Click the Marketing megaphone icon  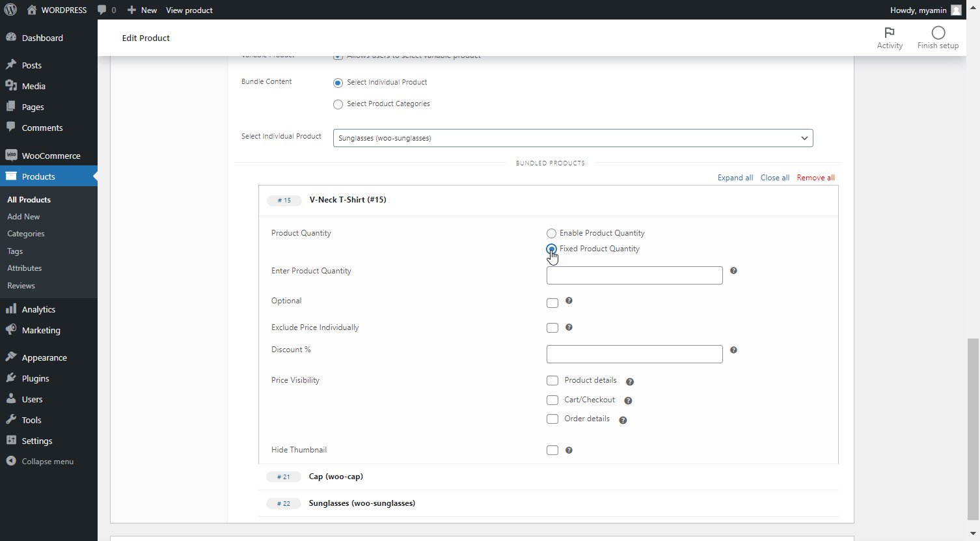pyautogui.click(x=11, y=329)
